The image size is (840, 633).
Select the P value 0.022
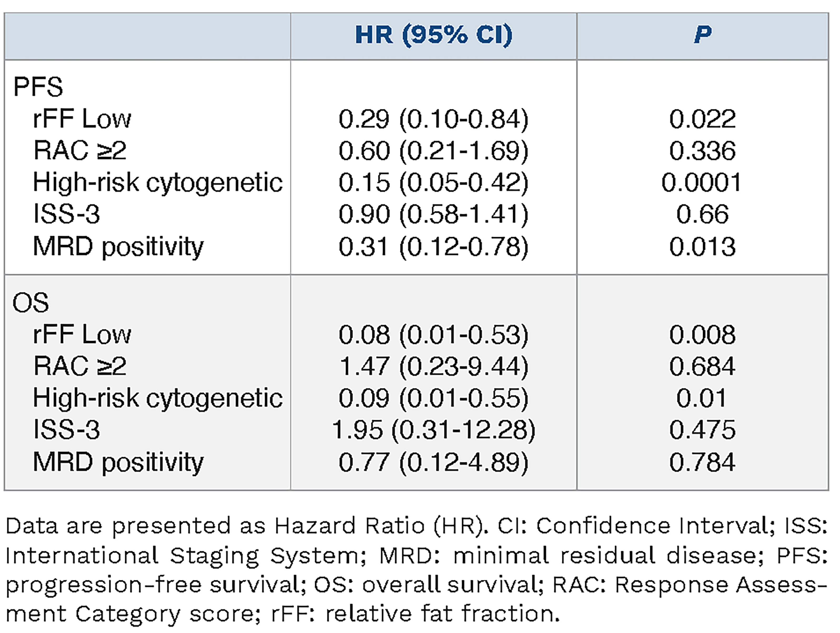(702, 119)
